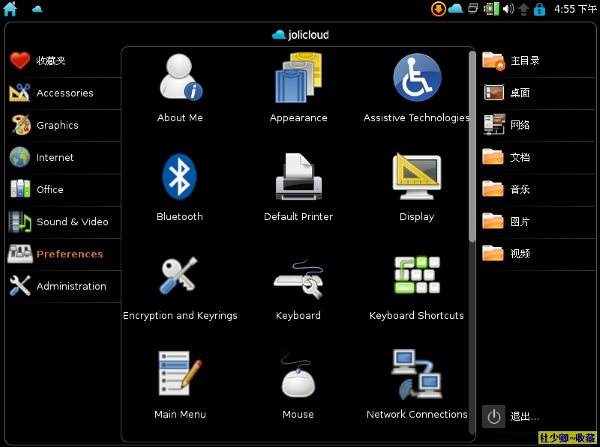Open the home folder 主目录
Screen dimensions: 600x447
(538, 60)
